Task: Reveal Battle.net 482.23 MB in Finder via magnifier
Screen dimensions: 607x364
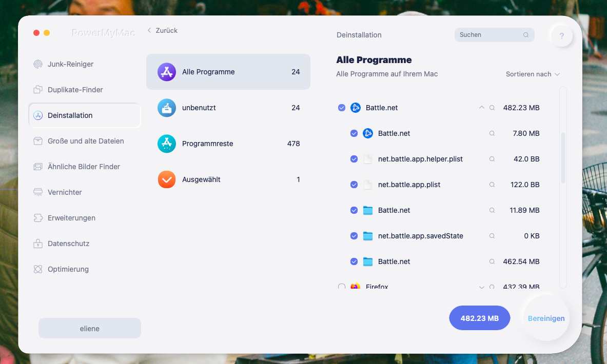Action: 492,108
